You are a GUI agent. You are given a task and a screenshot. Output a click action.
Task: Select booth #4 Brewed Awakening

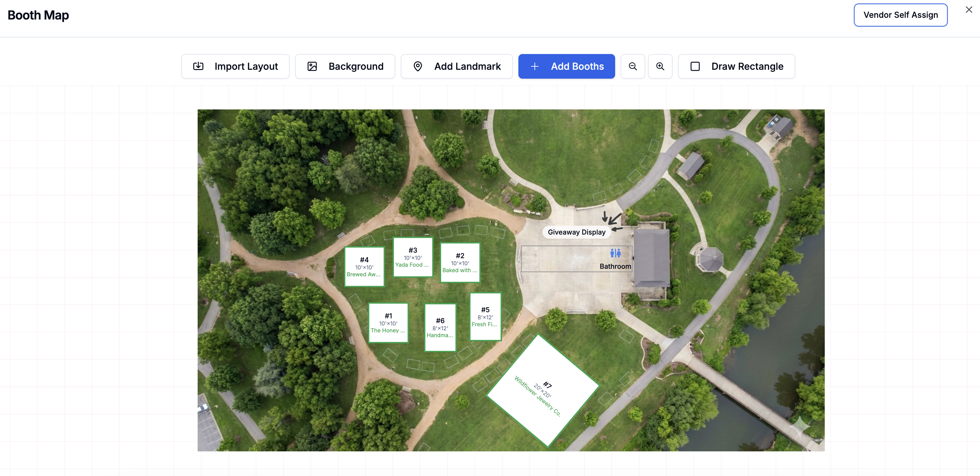tap(364, 266)
